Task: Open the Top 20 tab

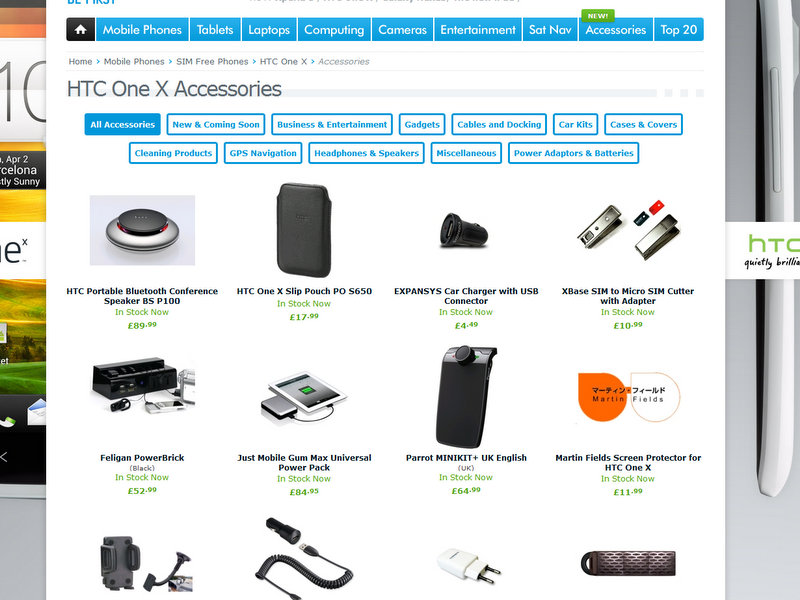Action: tap(679, 30)
